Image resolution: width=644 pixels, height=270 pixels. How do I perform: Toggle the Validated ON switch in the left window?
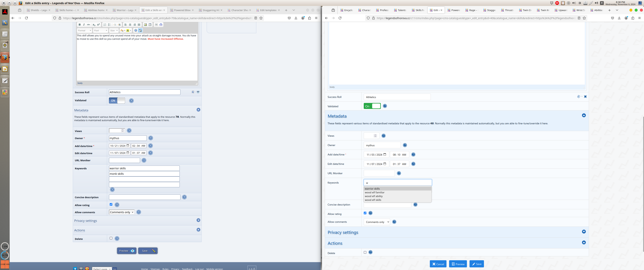117,100
